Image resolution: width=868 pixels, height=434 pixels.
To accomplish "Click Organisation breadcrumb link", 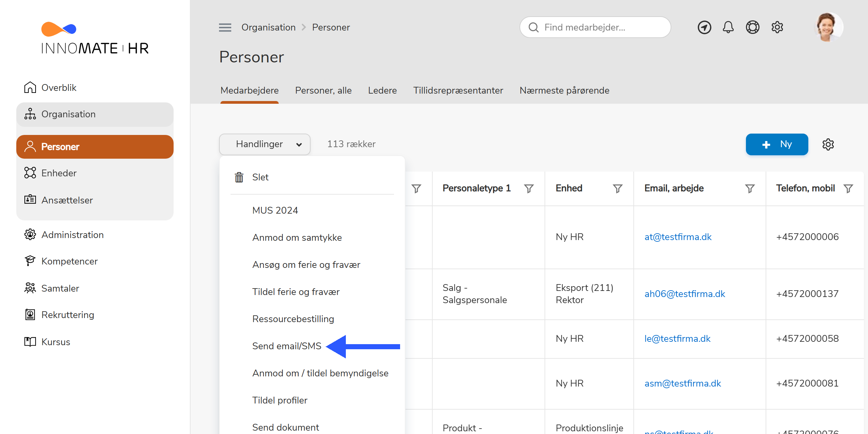I will click(x=269, y=27).
